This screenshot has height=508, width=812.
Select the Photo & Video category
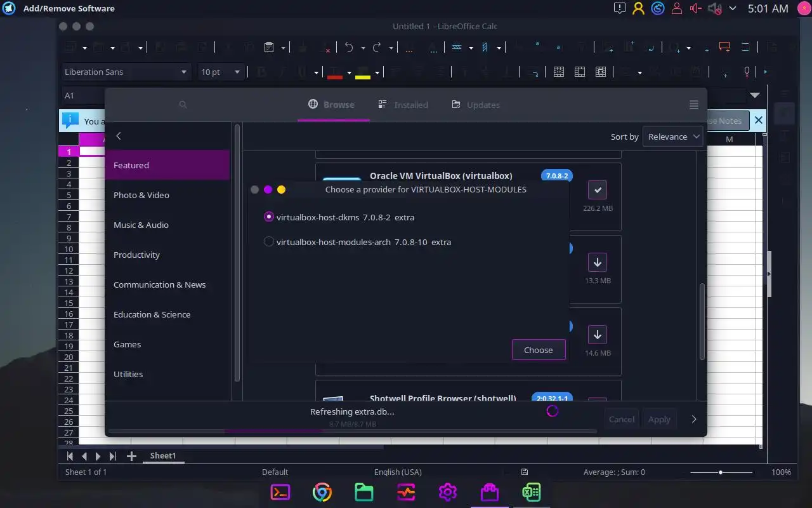click(x=167, y=195)
